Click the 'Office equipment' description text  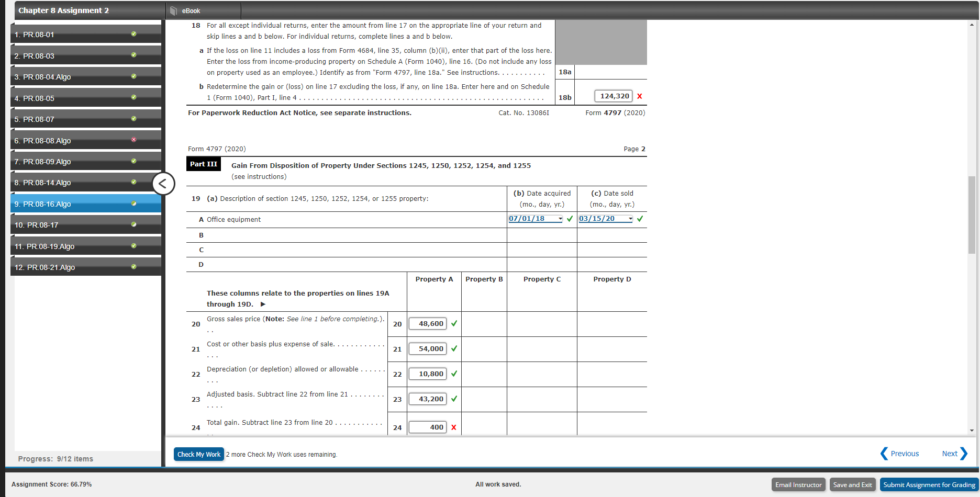click(x=233, y=220)
